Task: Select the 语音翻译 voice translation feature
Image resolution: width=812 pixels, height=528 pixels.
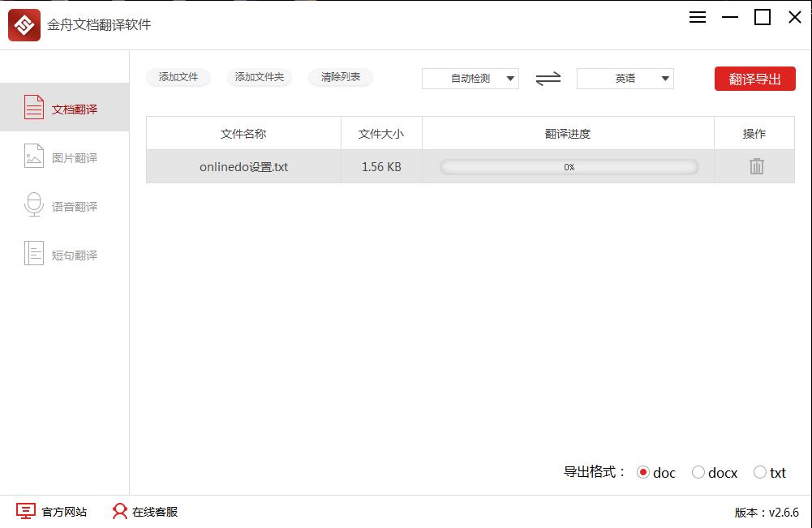Action: [65, 205]
